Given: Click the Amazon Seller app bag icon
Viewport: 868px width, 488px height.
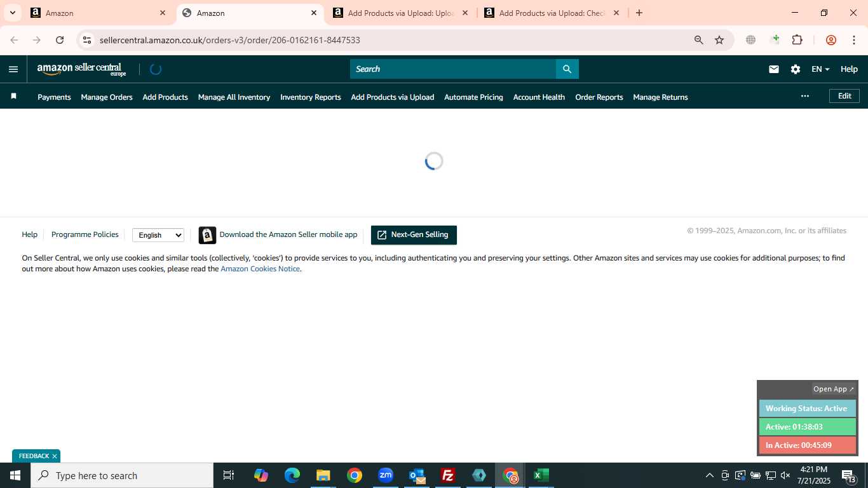Looking at the screenshot, I should coord(207,235).
